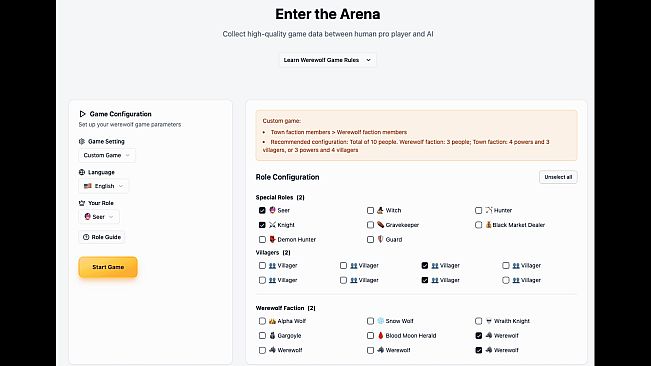Click the Snow Wolf snowflake icon

point(380,321)
